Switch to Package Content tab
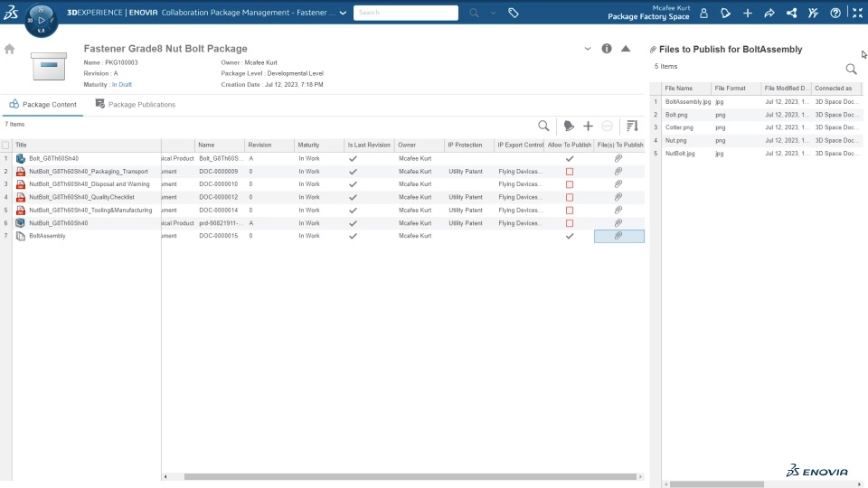The image size is (868, 488). 42,104
